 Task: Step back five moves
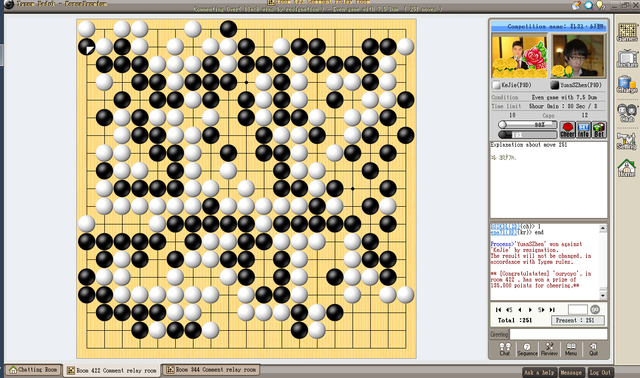[x=509, y=310]
